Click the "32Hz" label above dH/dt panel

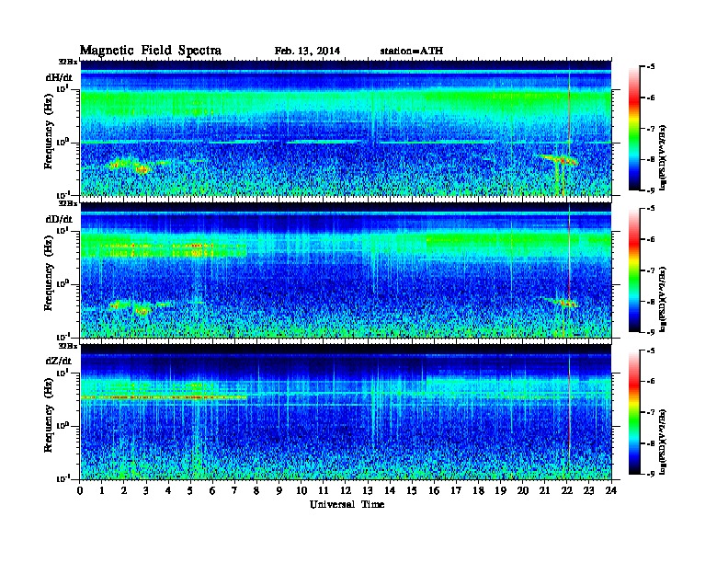68,62
